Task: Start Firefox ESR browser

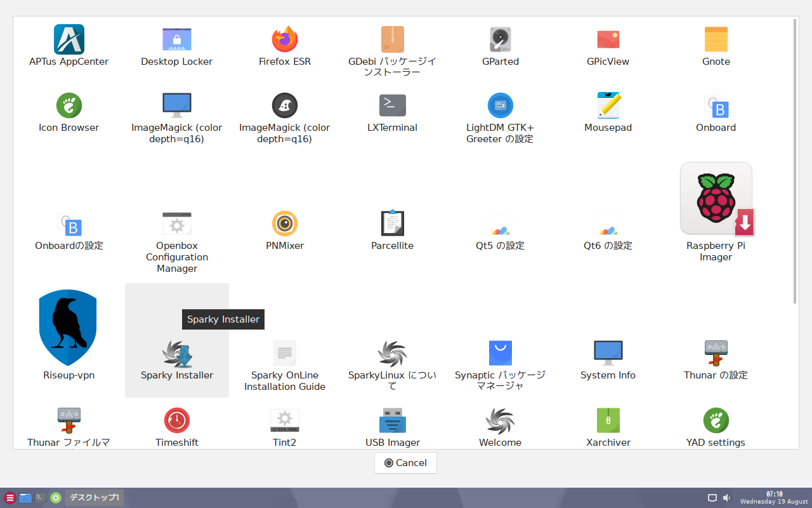Action: [285, 46]
